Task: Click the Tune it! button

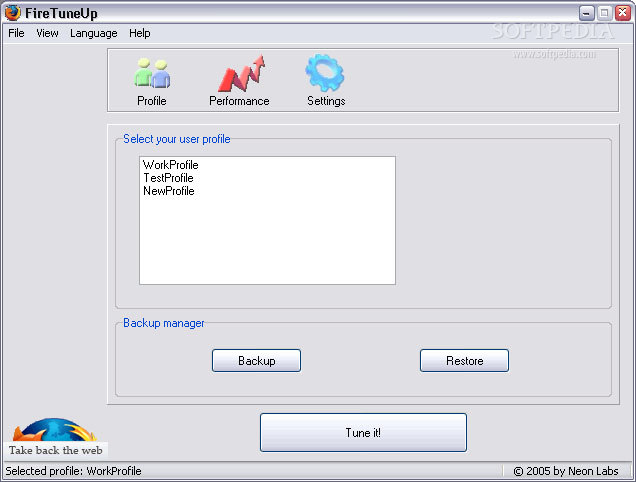Action: 363,433
